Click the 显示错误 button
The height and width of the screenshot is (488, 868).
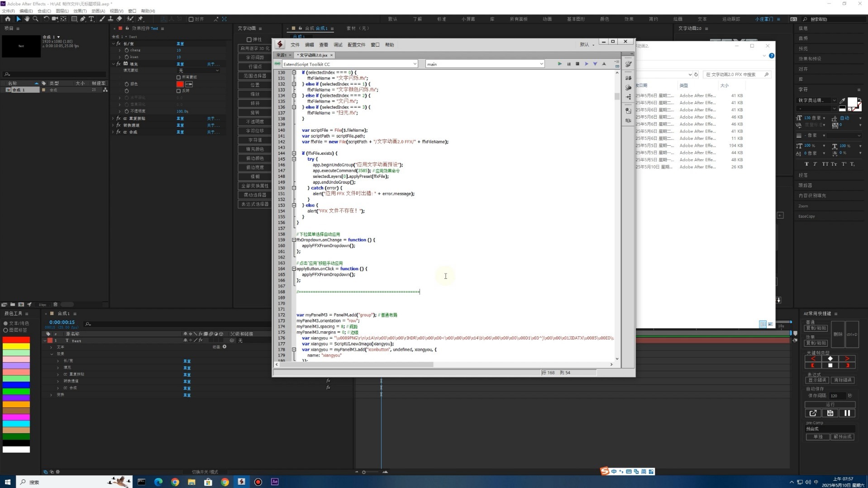tap(817, 380)
